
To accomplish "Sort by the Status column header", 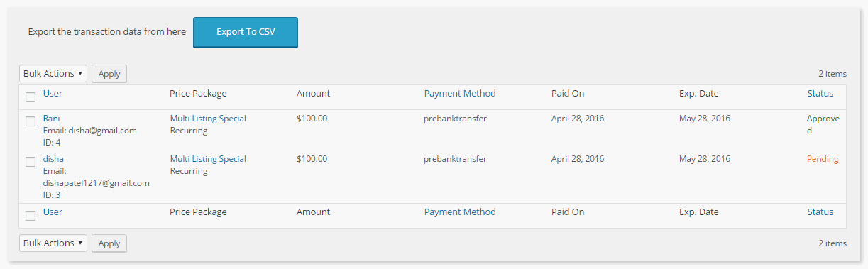I will click(820, 93).
